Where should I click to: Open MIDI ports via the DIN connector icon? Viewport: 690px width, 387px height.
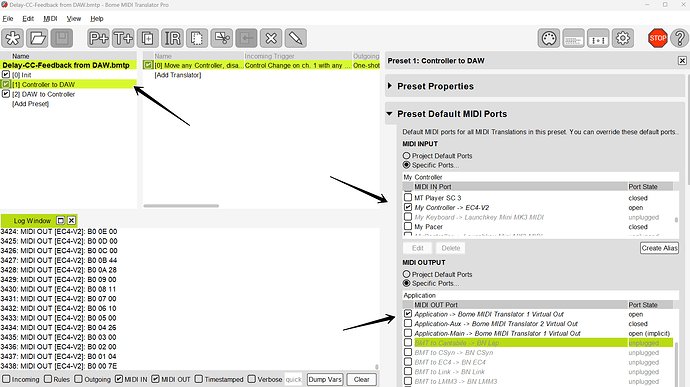pyautogui.click(x=549, y=38)
